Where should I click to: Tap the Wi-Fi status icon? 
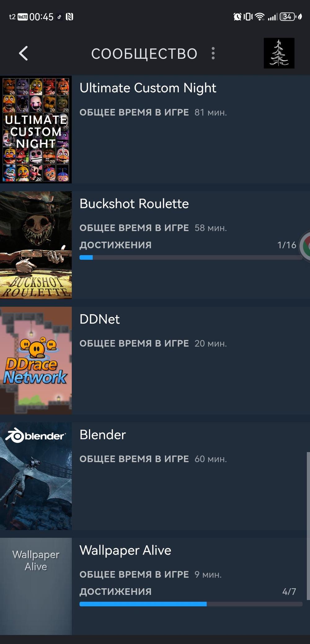click(260, 17)
